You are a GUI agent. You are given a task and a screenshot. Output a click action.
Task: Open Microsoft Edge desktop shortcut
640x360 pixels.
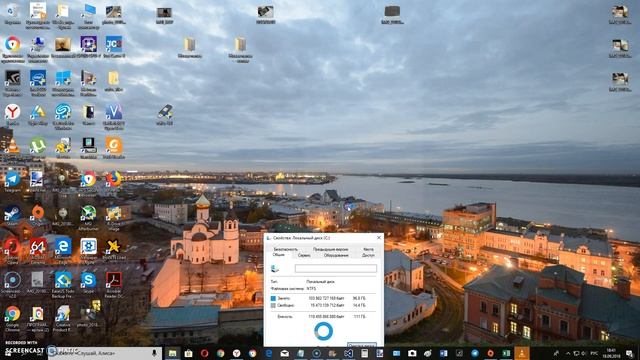pos(63,250)
